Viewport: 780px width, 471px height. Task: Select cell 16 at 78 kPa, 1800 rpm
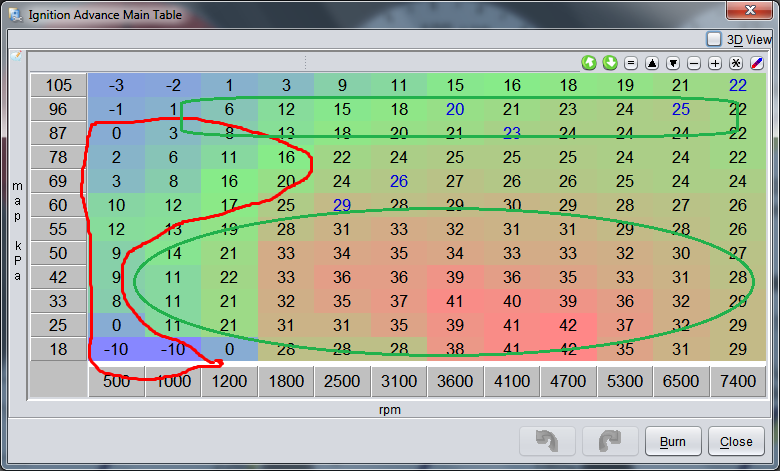286,157
